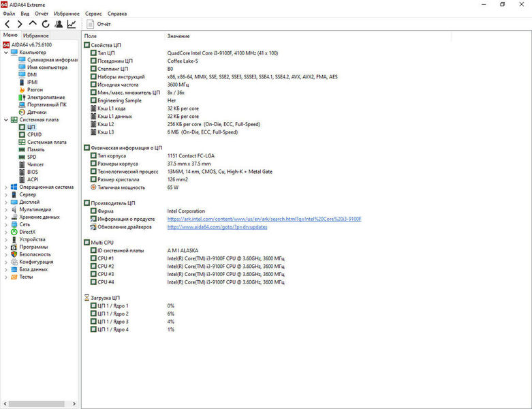532x409 pixels.
Task: Expand the Сервер tree node
Action: (x=5, y=194)
